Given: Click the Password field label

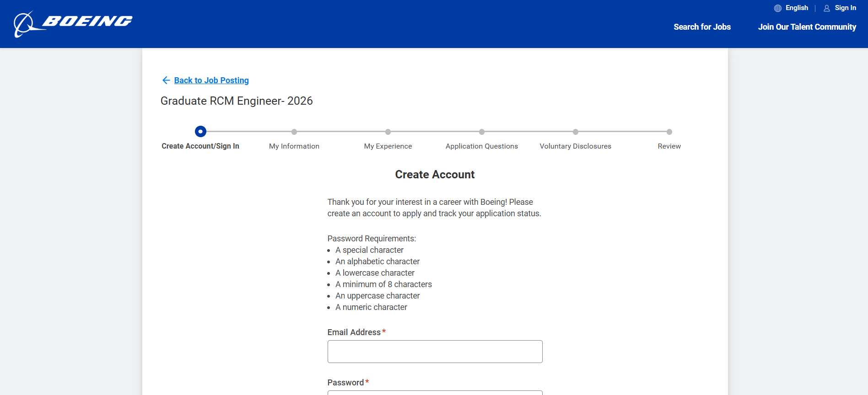Looking at the screenshot, I should point(345,383).
